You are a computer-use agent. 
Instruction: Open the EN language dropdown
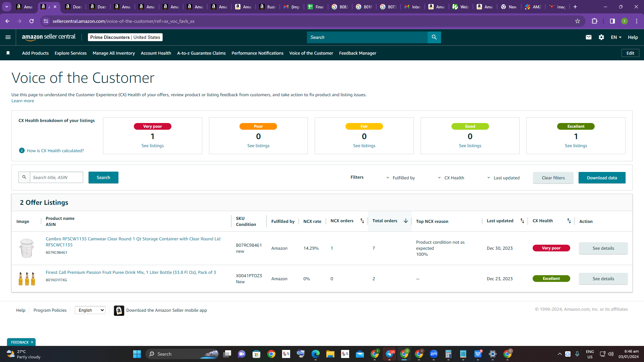coord(616,37)
